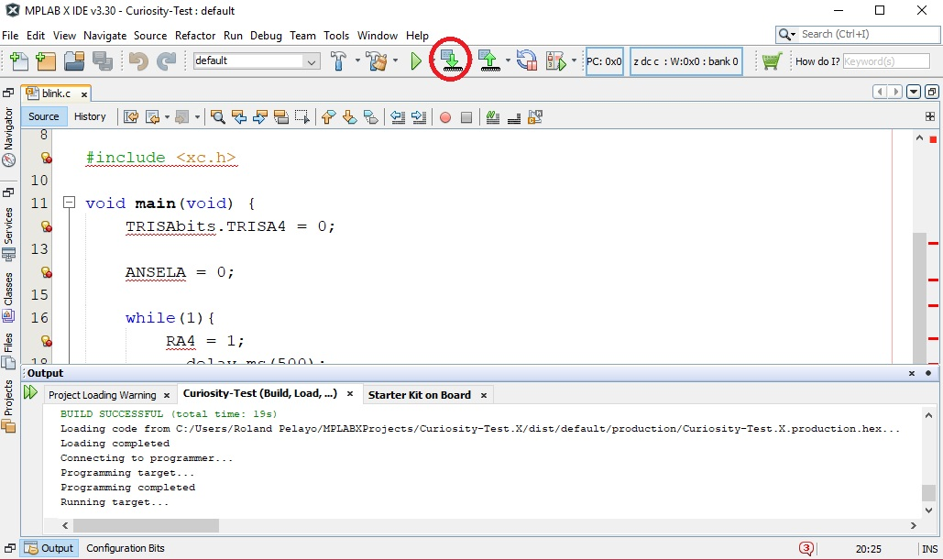Toggle Source view in the editor
This screenshot has width=943, height=560.
point(43,116)
